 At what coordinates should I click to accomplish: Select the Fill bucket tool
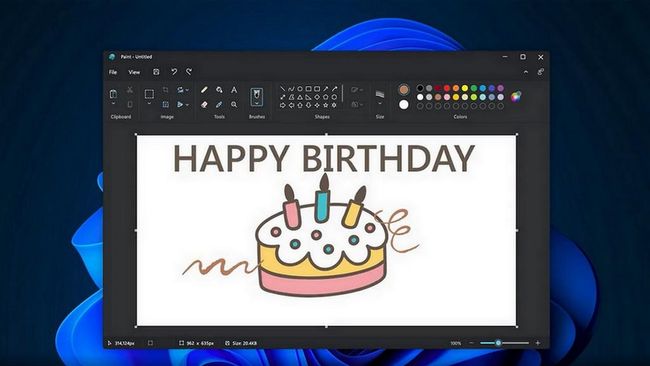point(219,90)
